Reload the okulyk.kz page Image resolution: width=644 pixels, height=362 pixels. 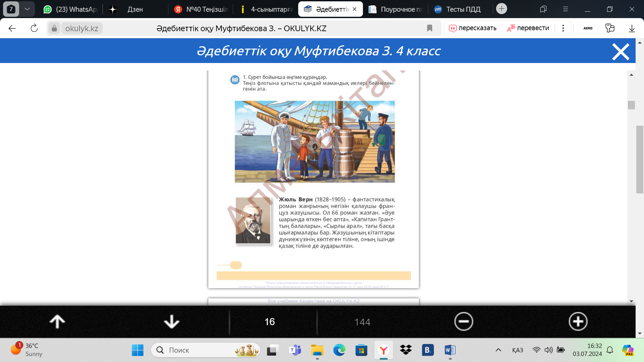coord(34,28)
